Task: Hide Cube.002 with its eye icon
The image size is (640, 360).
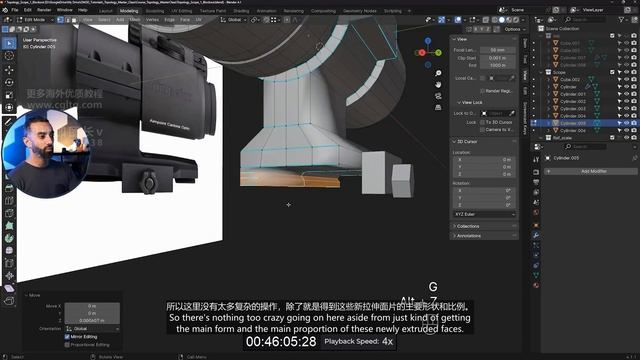Action: pos(627,80)
